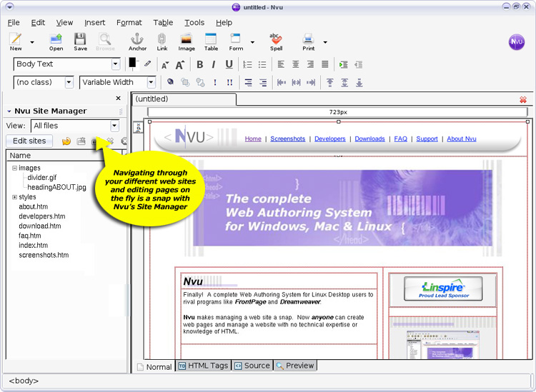
Task: Collapse the images folder tree node
Action: 15,168
